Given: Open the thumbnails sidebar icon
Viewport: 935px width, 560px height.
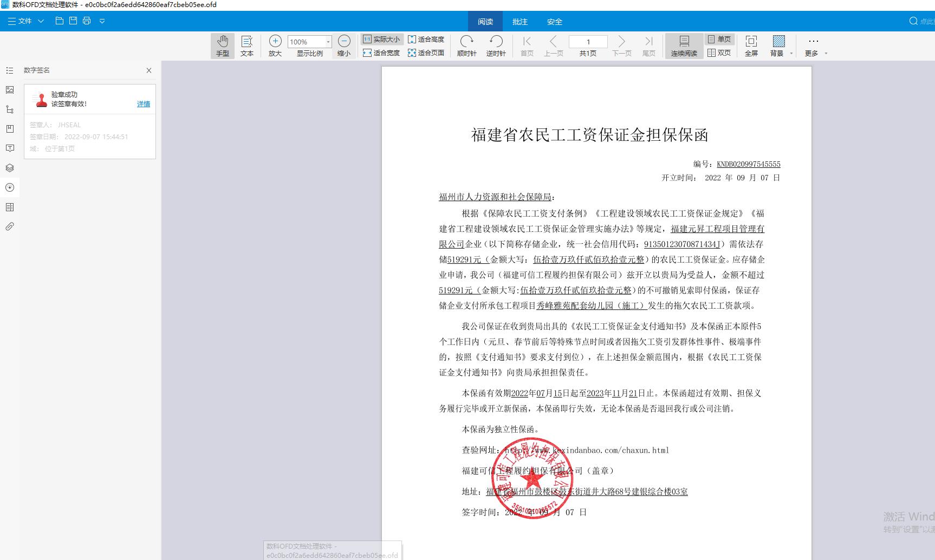Looking at the screenshot, I should (10, 90).
